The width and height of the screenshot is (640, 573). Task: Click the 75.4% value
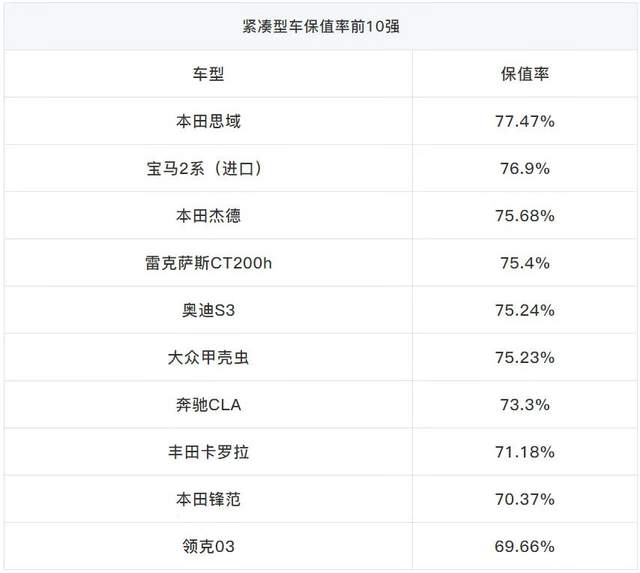coord(525,263)
